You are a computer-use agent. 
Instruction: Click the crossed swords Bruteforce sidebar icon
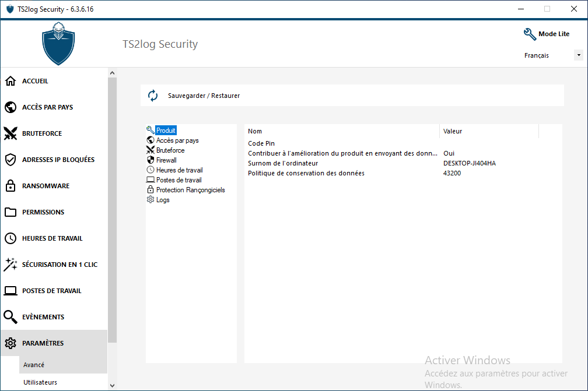pyautogui.click(x=10, y=133)
